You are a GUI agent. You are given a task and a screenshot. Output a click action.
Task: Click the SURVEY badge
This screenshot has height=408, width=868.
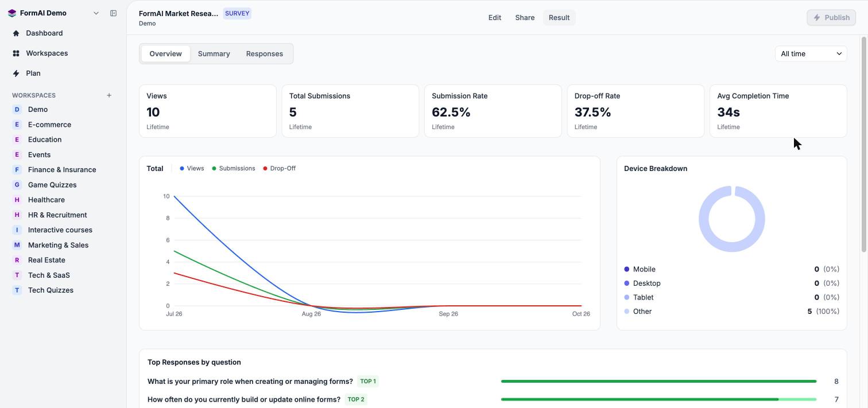(237, 13)
